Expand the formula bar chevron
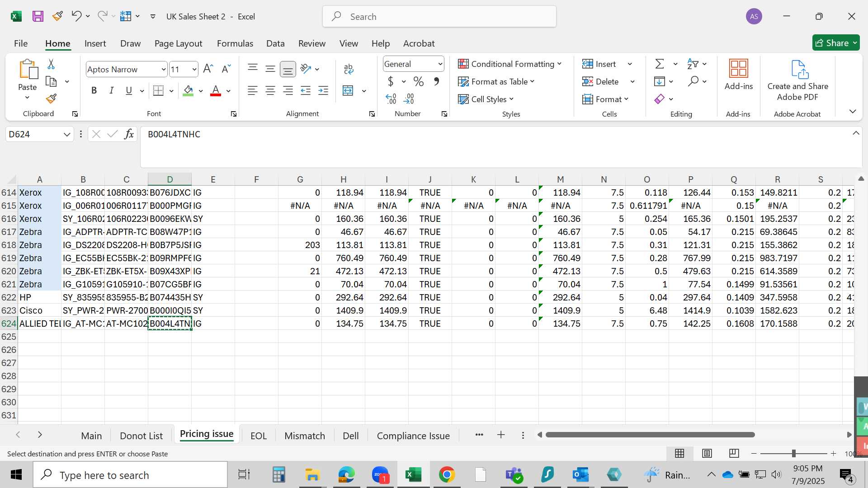 pyautogui.click(x=856, y=133)
